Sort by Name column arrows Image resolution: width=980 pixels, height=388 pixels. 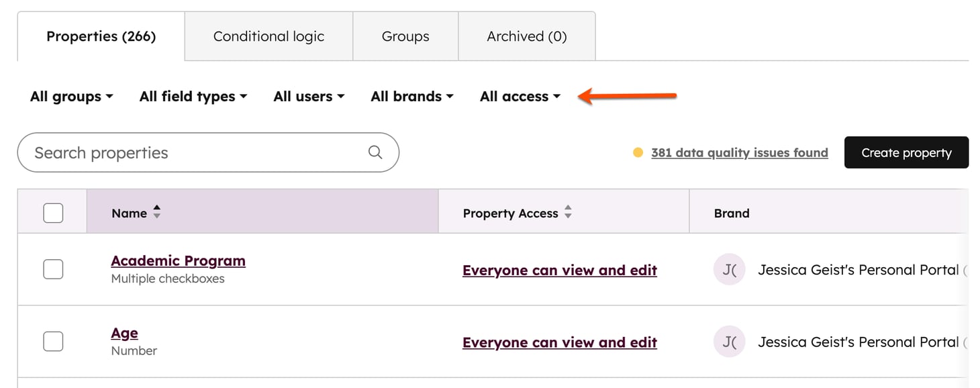tap(157, 213)
